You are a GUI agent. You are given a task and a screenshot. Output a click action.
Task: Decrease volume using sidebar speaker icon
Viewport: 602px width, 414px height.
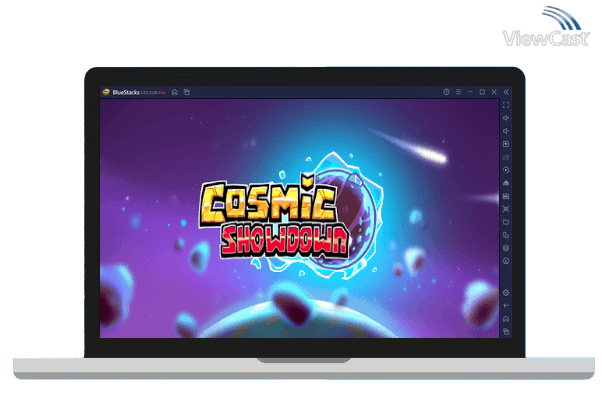coord(506,131)
